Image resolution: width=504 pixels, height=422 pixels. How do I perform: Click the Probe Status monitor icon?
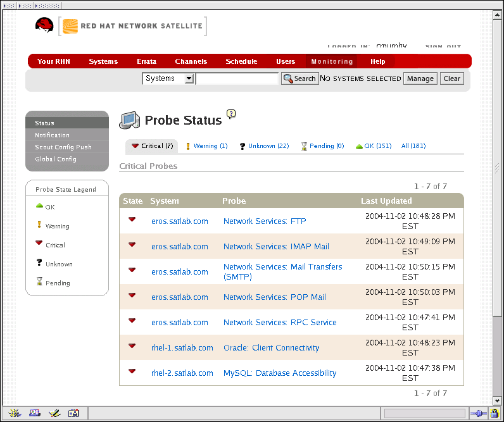(x=129, y=120)
